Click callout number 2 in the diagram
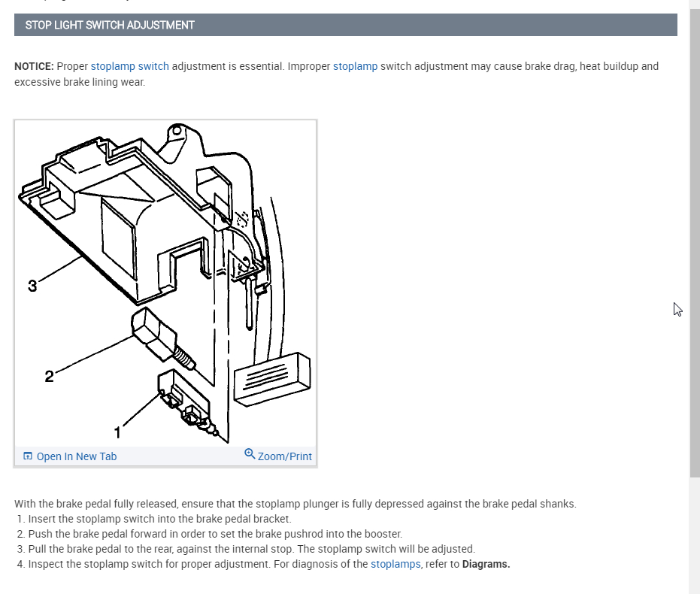The height and width of the screenshot is (594, 700). pos(49,376)
